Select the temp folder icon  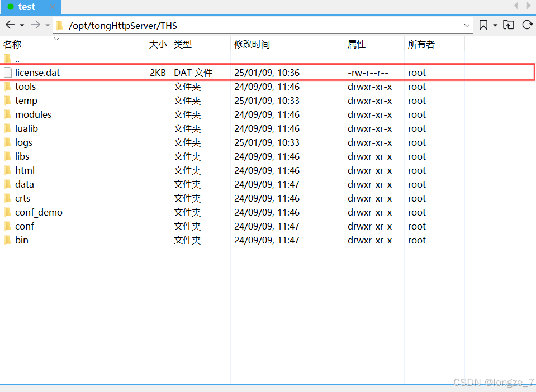[7, 101]
